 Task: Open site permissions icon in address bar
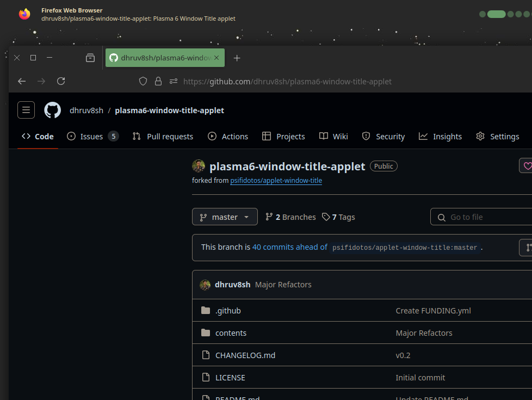pyautogui.click(x=174, y=81)
